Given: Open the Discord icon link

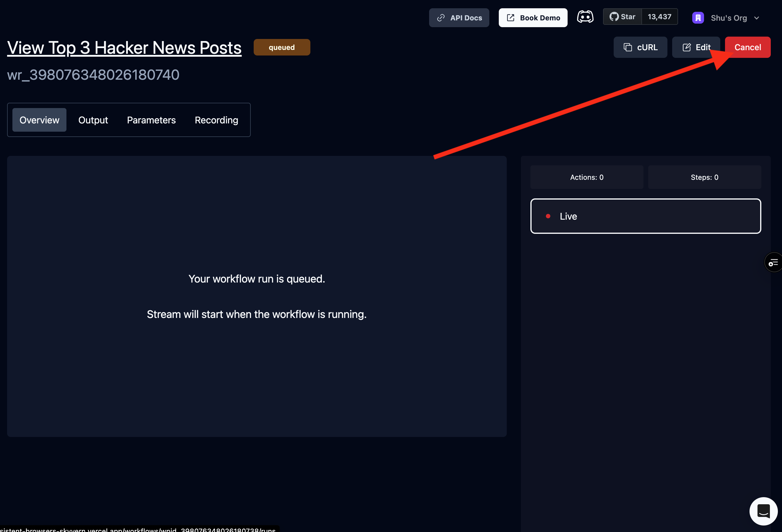Looking at the screenshot, I should pos(585,17).
